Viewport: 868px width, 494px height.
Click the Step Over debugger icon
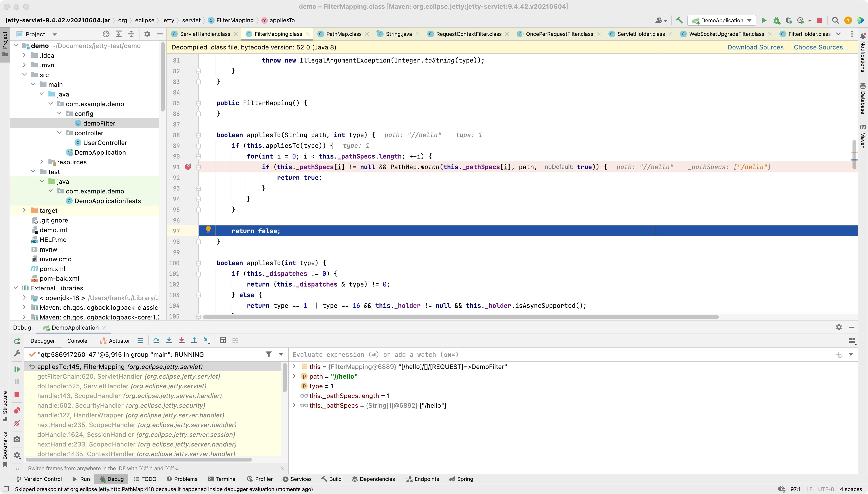(x=156, y=340)
